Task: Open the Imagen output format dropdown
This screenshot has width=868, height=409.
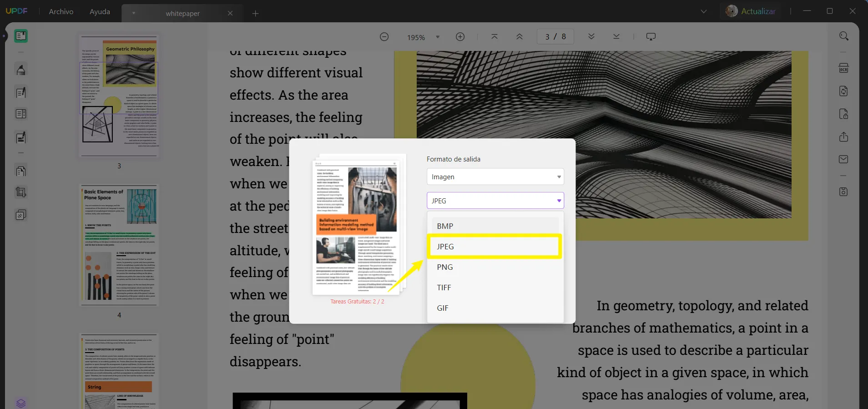Action: (x=495, y=177)
